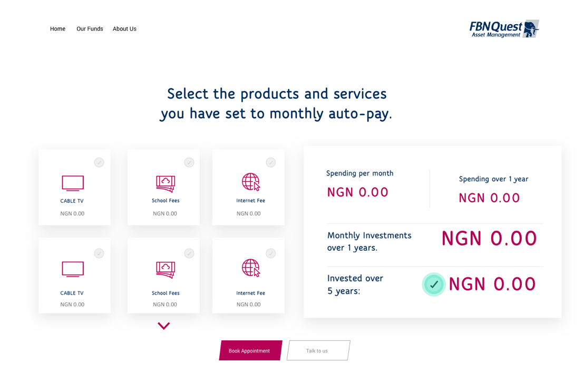Image resolution: width=583 pixels, height=392 pixels.
Task: Click the Monthly Investments NGN 0.00 amount
Action: coord(489,239)
